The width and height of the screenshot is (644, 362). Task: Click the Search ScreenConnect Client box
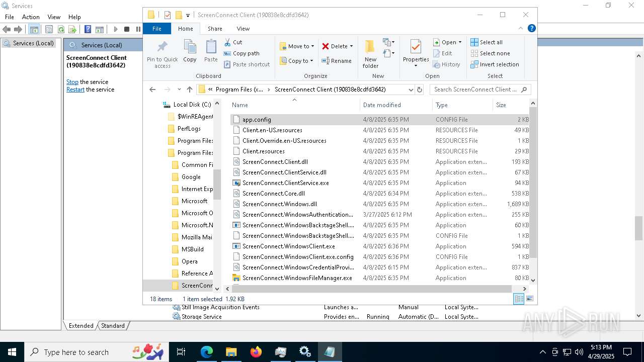(480, 89)
